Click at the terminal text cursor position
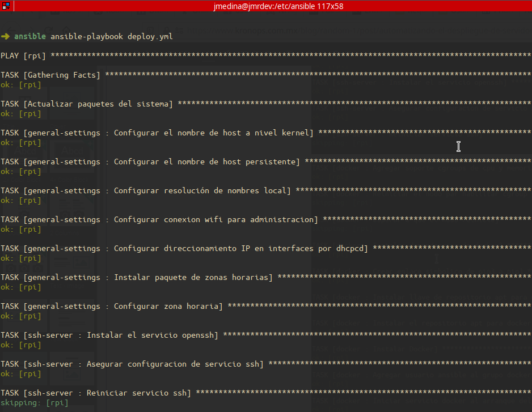532x412 pixels. [x=458, y=146]
